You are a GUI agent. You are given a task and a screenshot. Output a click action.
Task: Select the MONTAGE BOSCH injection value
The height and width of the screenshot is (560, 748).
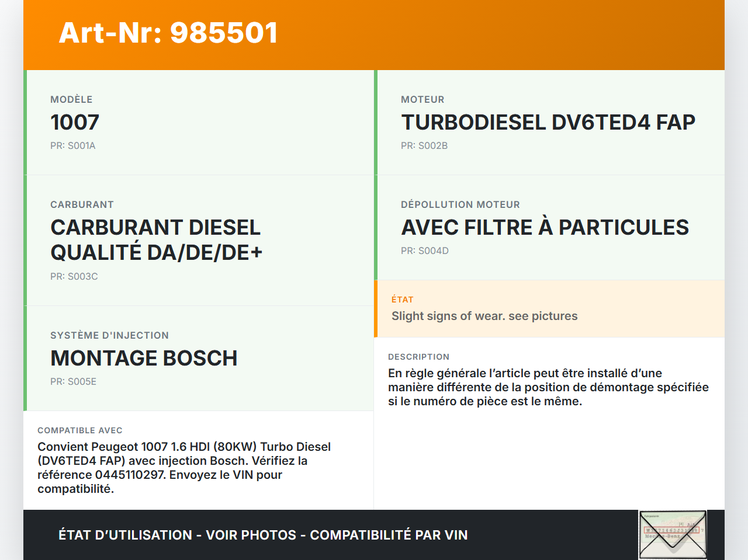coord(144,359)
